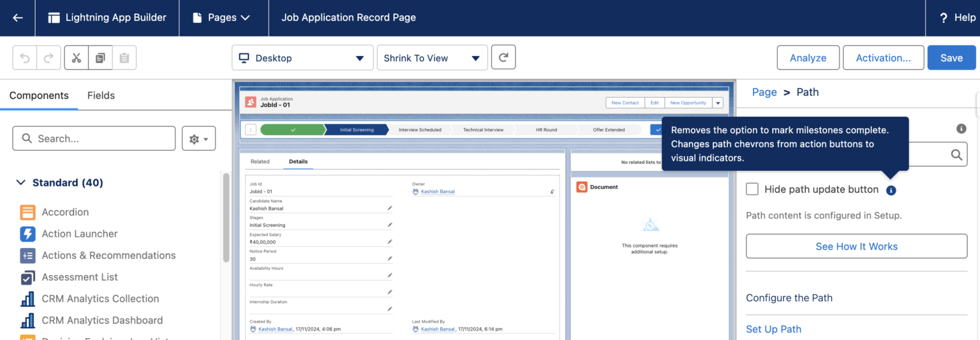The height and width of the screenshot is (340, 980).
Task: Click the refresh canvas icon
Action: 503,57
